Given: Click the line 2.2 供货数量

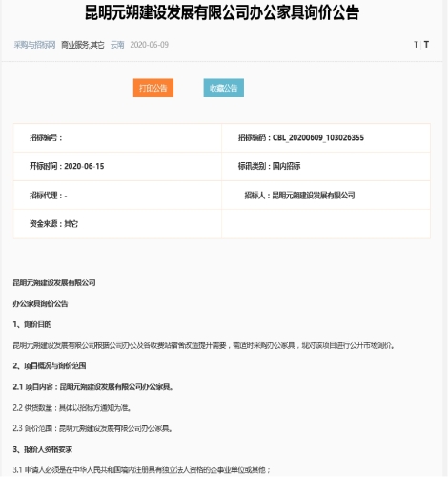Looking at the screenshot, I should click(x=71, y=407).
